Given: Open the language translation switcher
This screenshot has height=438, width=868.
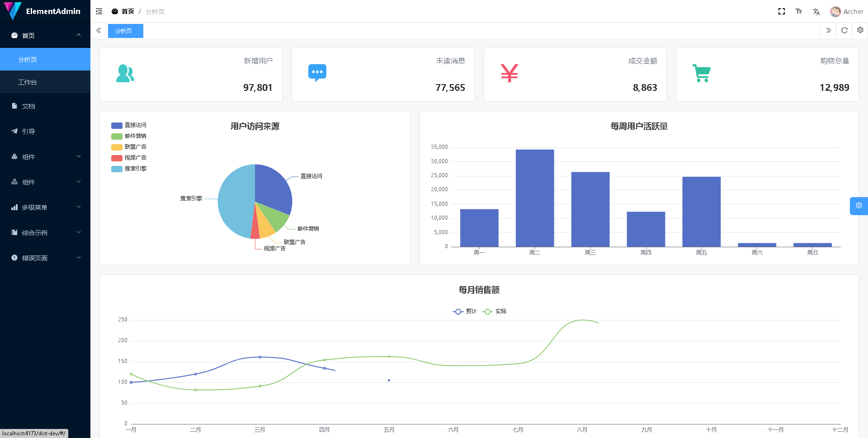Looking at the screenshot, I should tap(816, 12).
